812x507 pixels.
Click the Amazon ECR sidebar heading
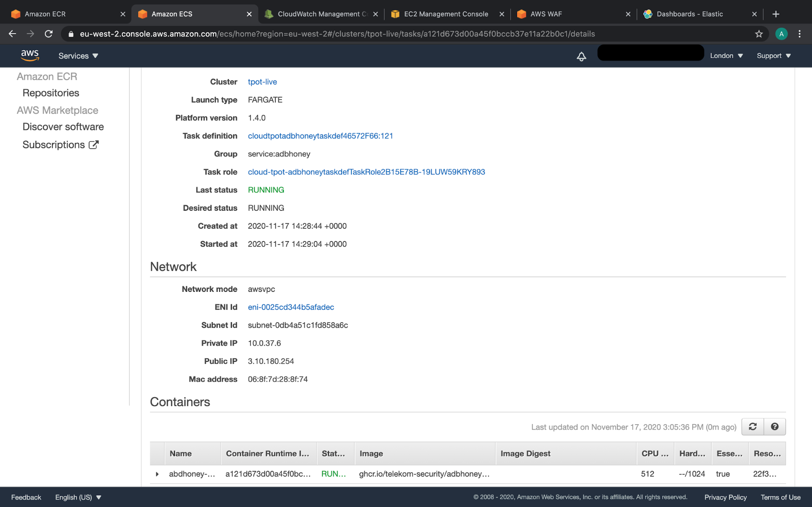point(47,76)
